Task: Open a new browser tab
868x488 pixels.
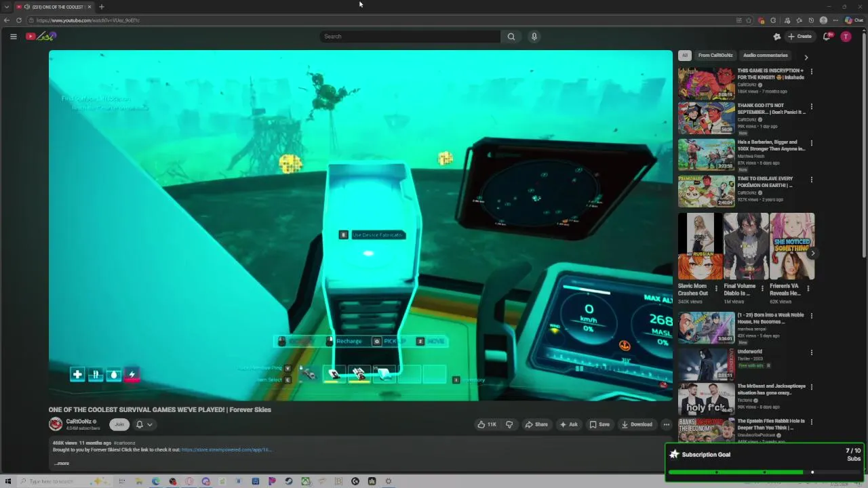Action: tap(102, 7)
